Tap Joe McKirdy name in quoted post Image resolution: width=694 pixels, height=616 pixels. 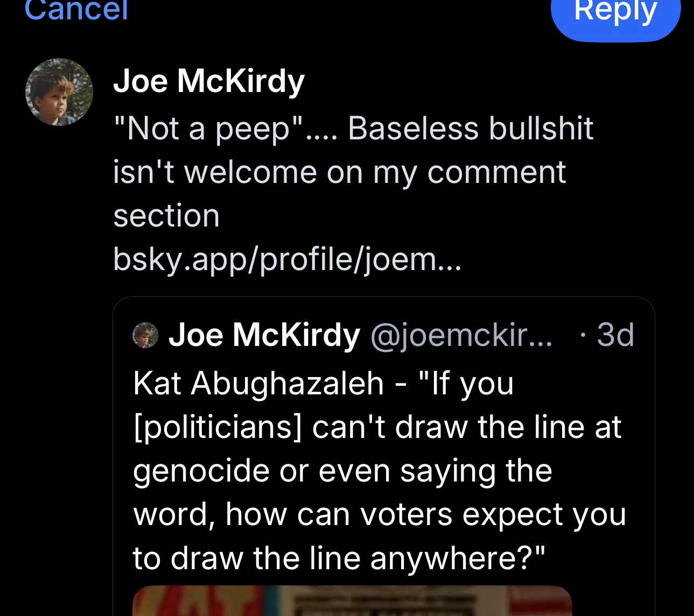point(264,335)
